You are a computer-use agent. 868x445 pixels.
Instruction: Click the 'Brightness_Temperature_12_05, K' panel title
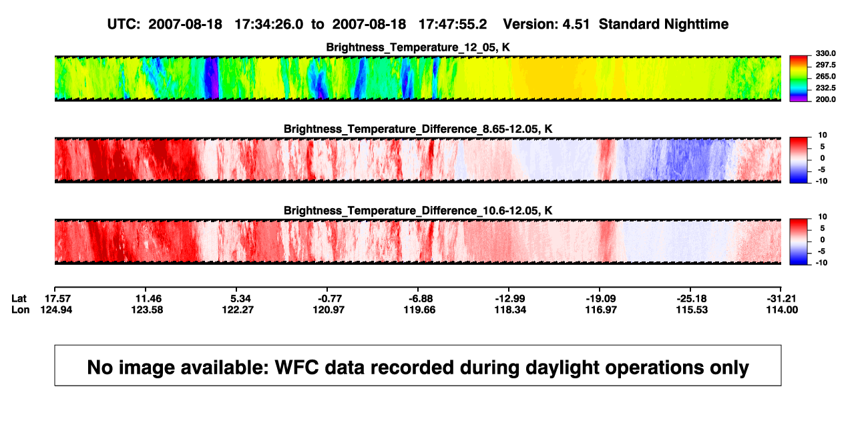coord(418,47)
